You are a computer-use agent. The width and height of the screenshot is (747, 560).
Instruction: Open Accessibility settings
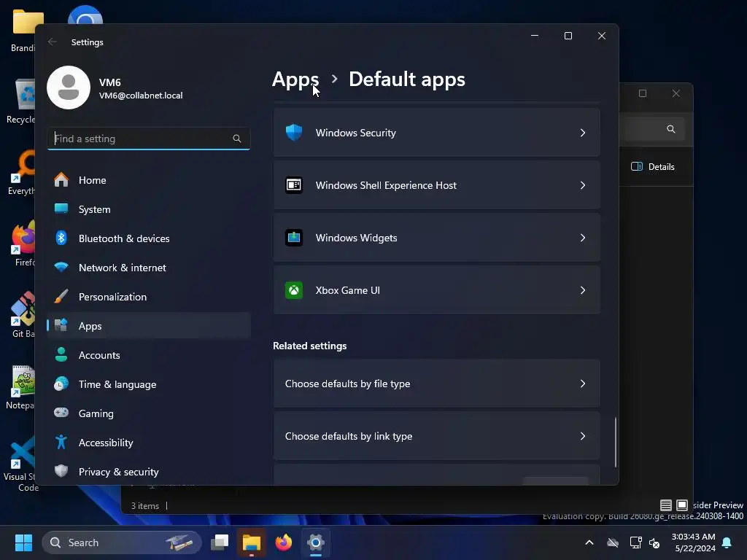[x=149, y=443]
